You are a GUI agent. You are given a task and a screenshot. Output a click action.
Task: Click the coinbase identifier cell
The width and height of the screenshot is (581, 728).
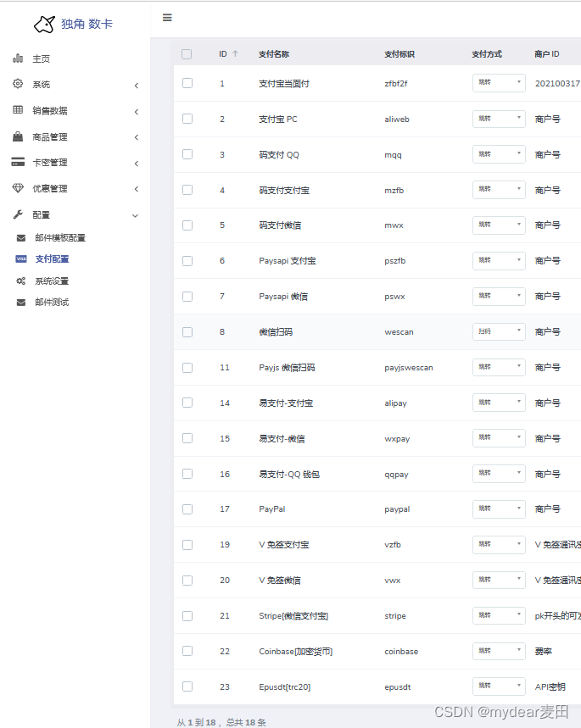tap(401, 652)
